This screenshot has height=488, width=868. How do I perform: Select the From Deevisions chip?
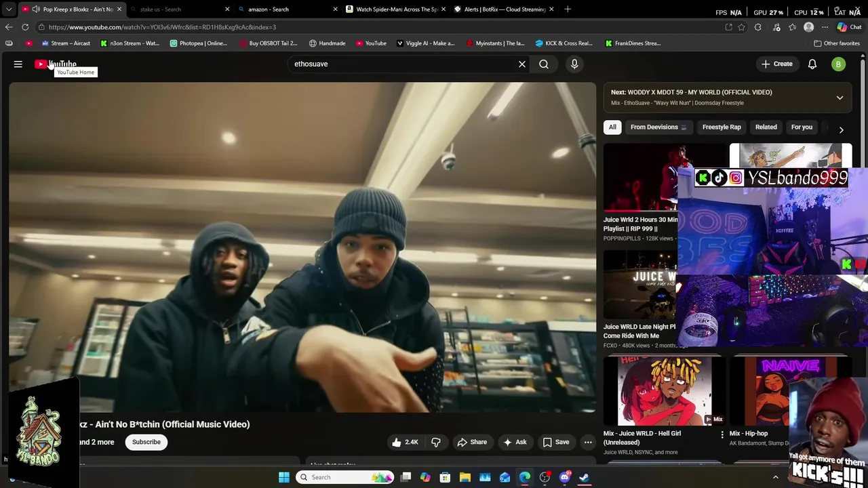click(x=658, y=127)
